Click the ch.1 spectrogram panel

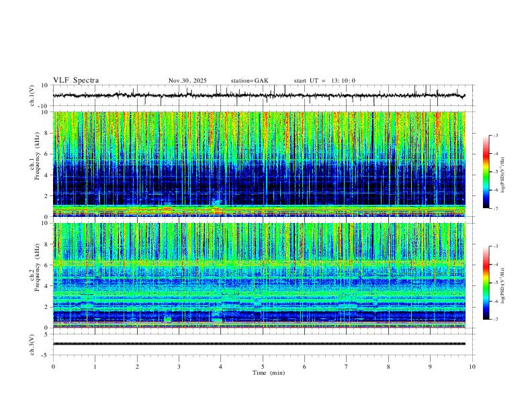point(259,164)
